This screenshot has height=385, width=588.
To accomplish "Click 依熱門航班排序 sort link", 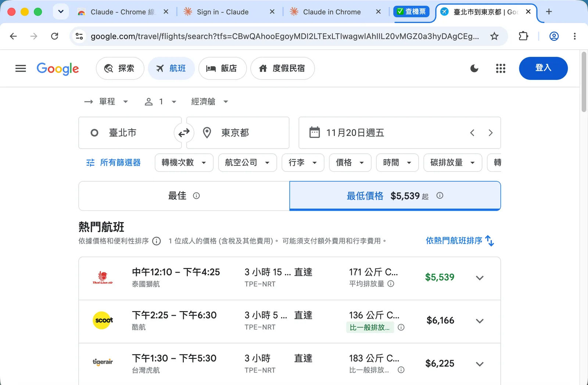I will [460, 241].
